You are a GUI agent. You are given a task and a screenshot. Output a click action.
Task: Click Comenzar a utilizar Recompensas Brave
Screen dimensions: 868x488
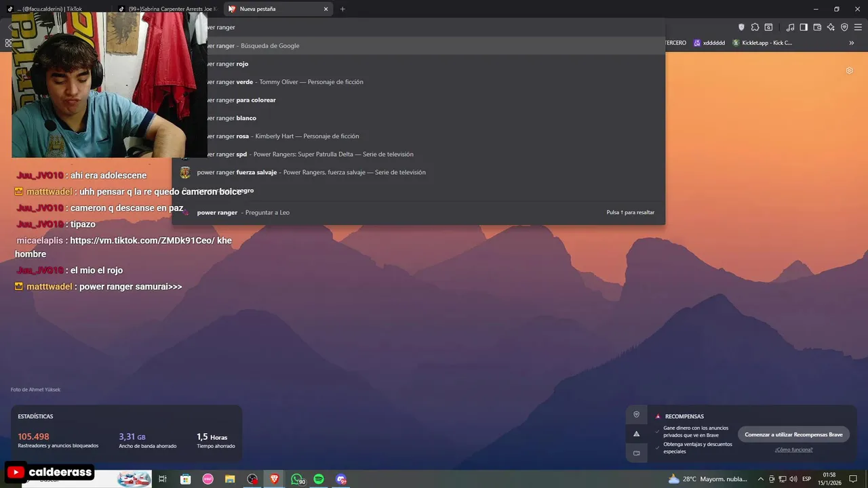(793, 434)
